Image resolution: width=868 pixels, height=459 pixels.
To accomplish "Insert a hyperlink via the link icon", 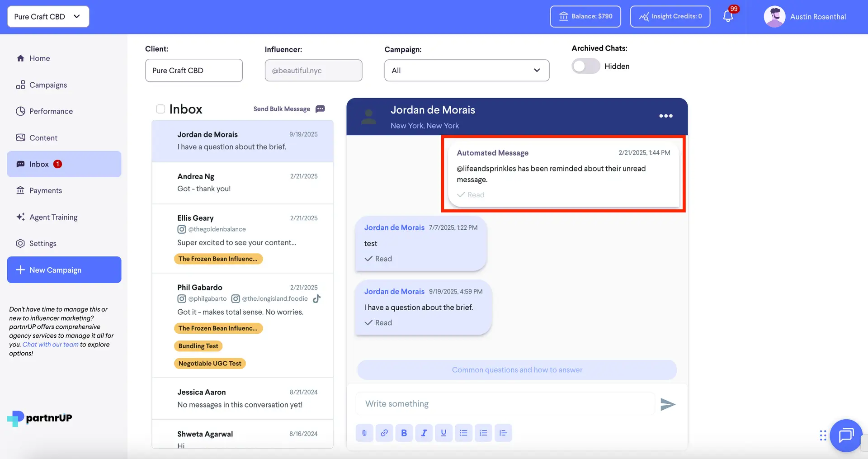I will (x=384, y=433).
